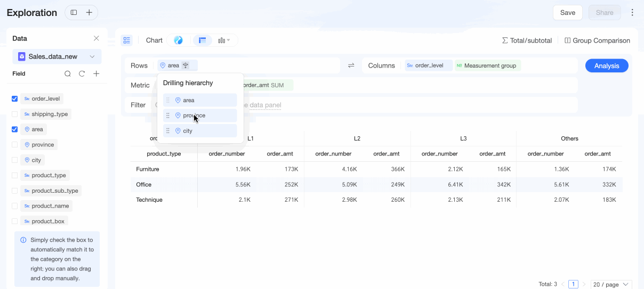Go to the previous page arrow
Viewport: 644px width, 289px height.
[x=562, y=284]
